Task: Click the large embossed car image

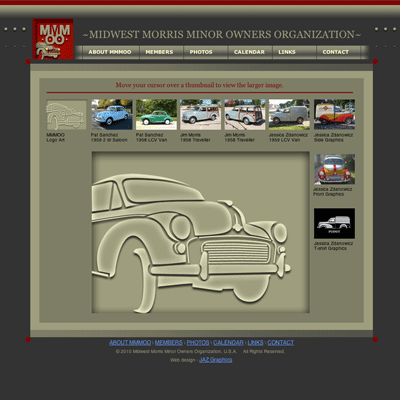Action: (x=201, y=232)
